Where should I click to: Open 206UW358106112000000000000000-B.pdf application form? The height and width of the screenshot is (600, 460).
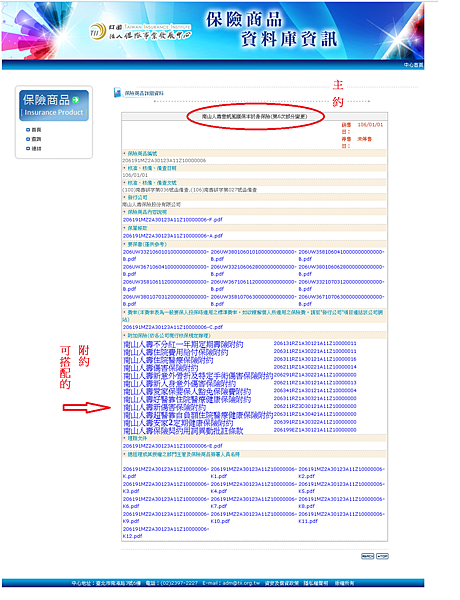[x=166, y=285]
